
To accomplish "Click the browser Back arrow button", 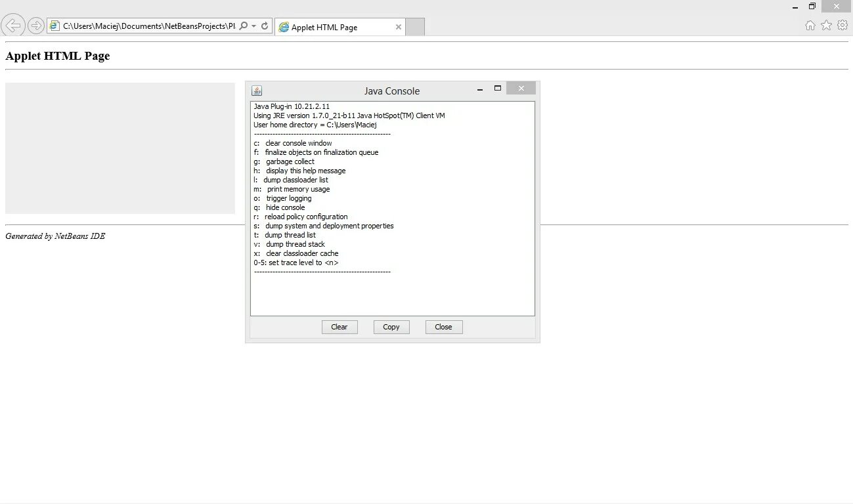I will pyautogui.click(x=13, y=26).
